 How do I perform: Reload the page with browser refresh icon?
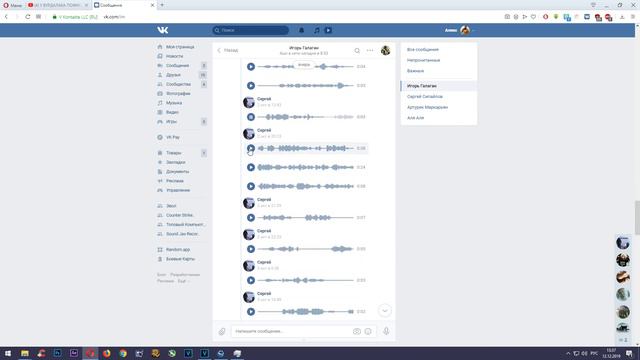(x=27, y=17)
